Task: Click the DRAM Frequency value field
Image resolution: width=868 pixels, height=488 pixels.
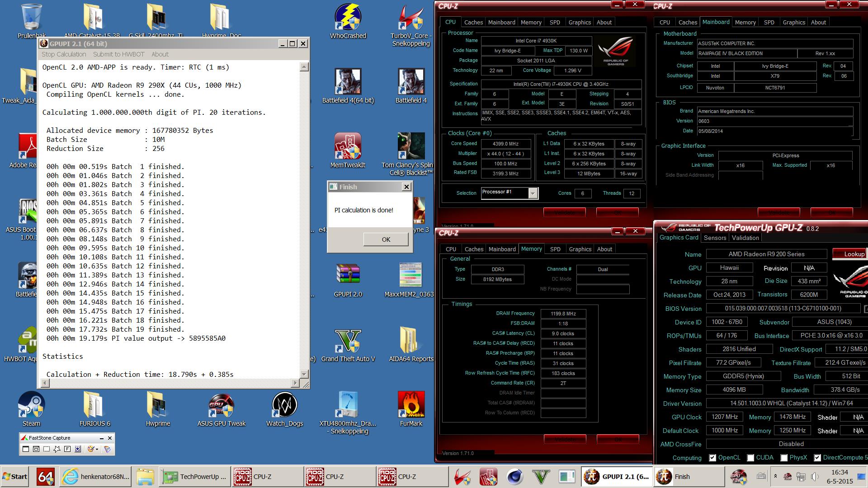Action: coord(563,314)
